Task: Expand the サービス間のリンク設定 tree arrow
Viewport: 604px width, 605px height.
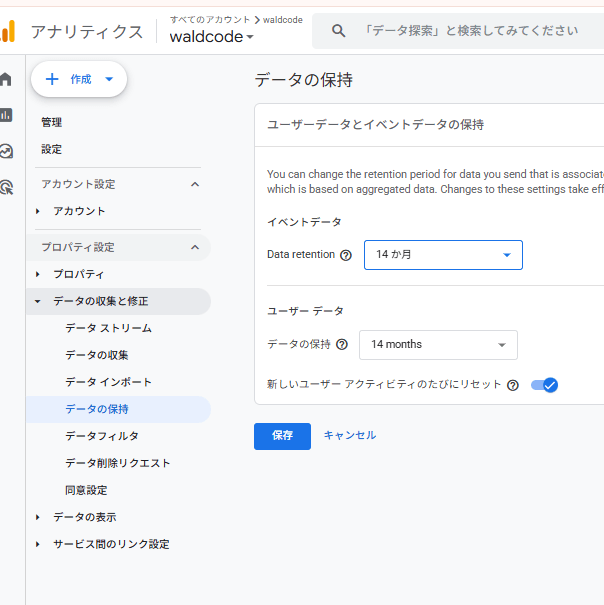Action: 37,544
